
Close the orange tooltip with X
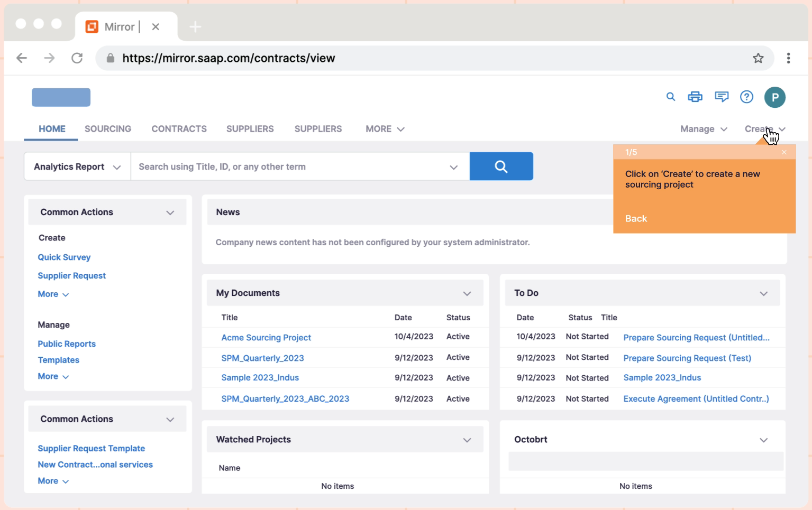(784, 152)
